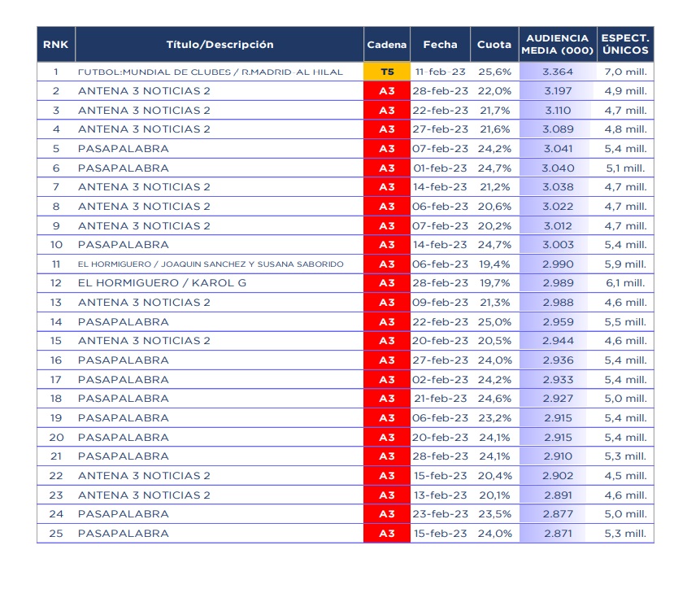This screenshot has height=589, width=700.
Task: Select the FUTBOL:MUNDIAL DE CLUBES row title
Action: pos(211,72)
